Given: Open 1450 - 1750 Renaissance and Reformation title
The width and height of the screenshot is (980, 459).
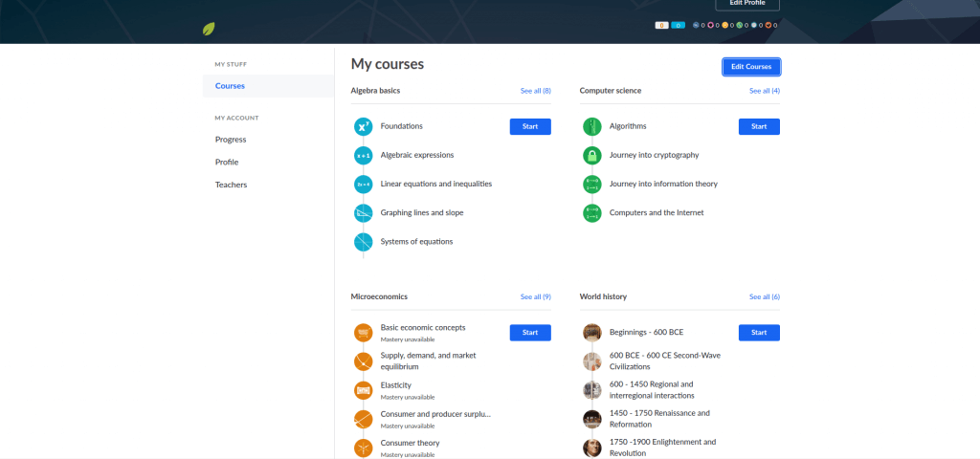Looking at the screenshot, I should pos(660,419).
